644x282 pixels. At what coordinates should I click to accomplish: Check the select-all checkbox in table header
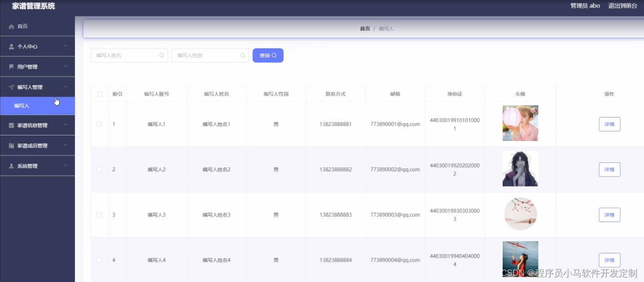[100, 94]
